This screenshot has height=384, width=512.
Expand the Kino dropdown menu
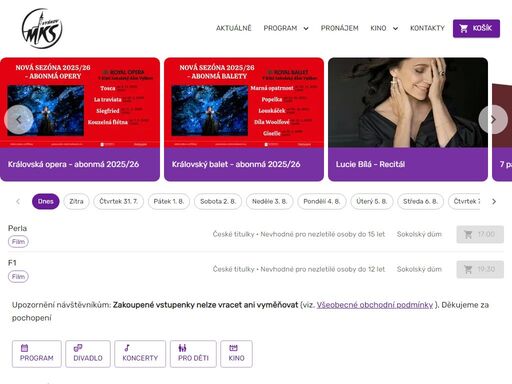[x=384, y=28]
